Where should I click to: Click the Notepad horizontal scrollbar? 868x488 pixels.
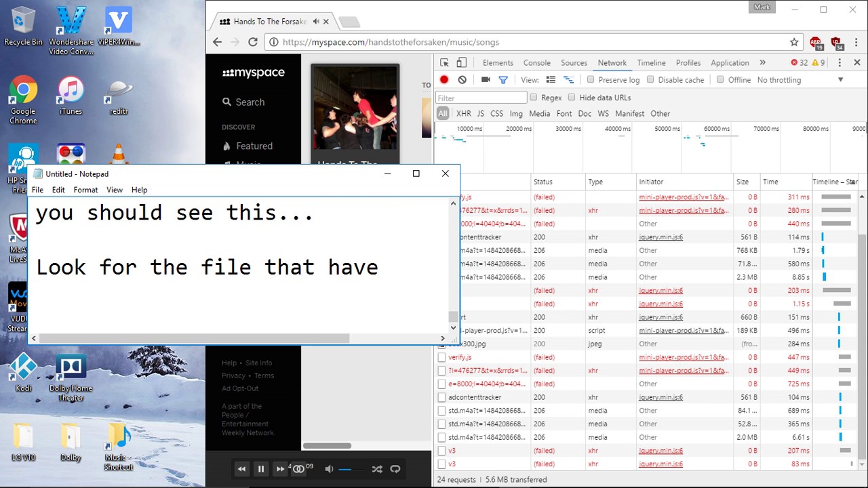[x=195, y=338]
